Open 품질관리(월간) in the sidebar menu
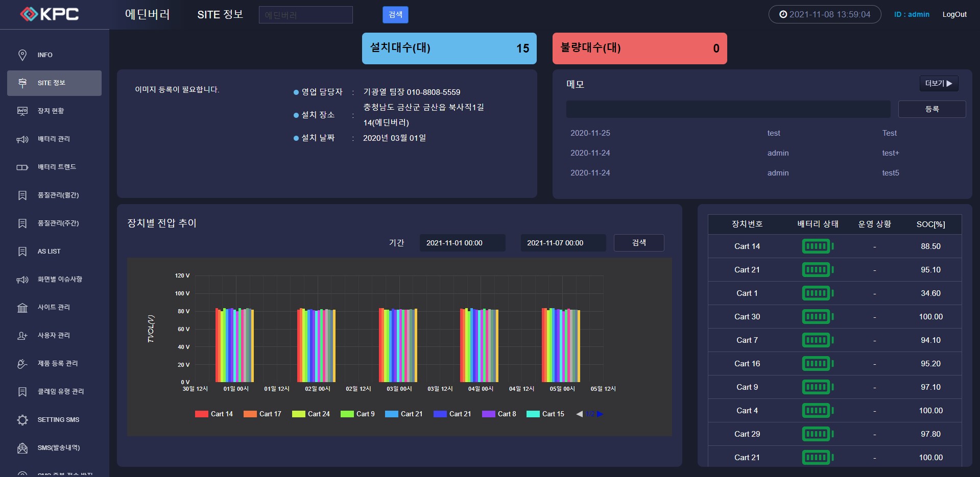This screenshot has width=980, height=477. click(x=58, y=195)
